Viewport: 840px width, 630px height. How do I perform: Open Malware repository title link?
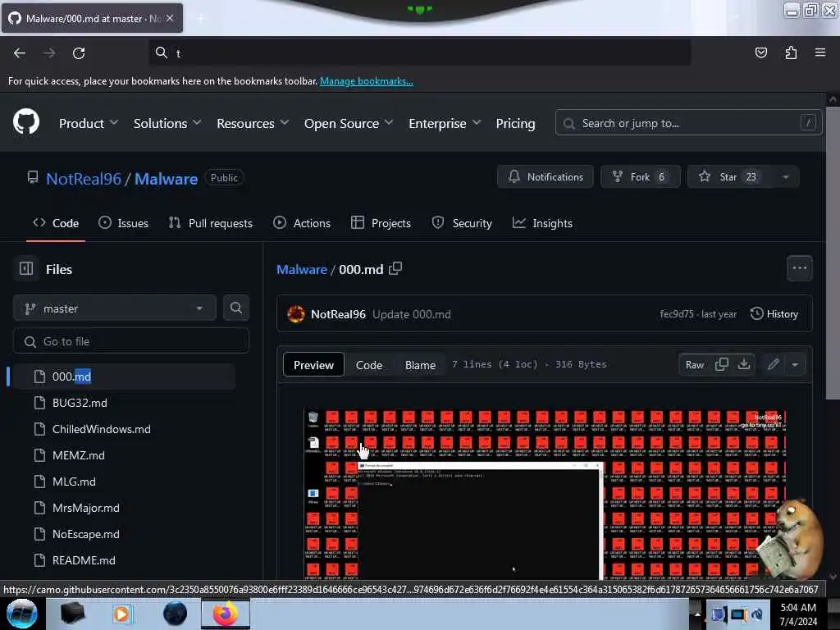pos(166,178)
